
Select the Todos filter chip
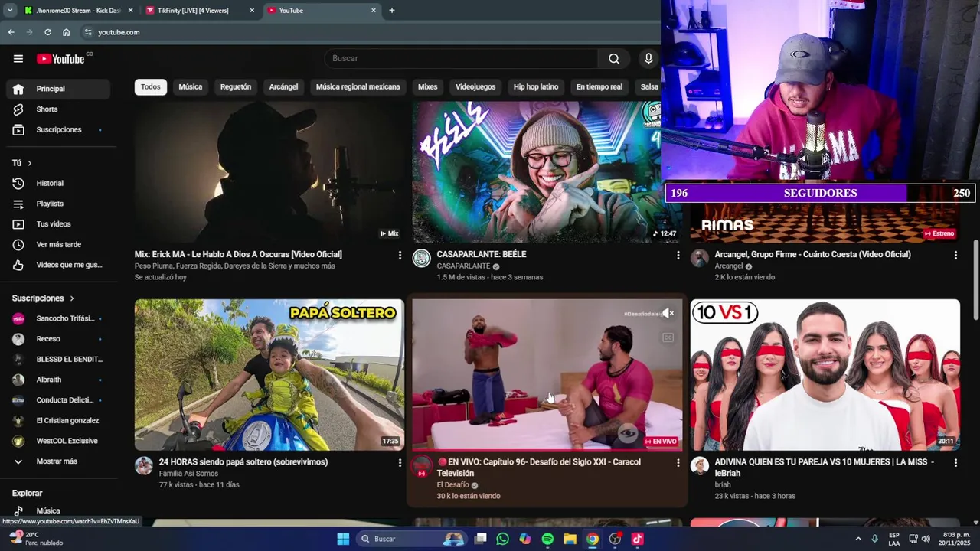coord(151,86)
